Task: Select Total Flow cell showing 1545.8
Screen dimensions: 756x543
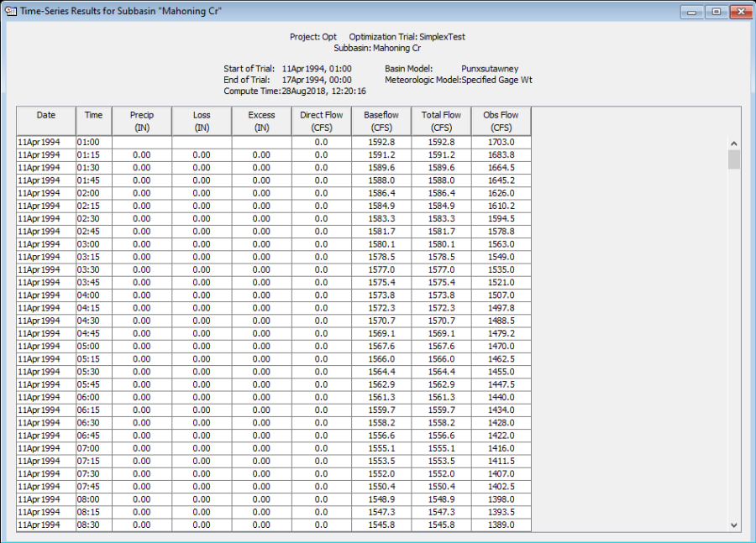Action: [441, 525]
